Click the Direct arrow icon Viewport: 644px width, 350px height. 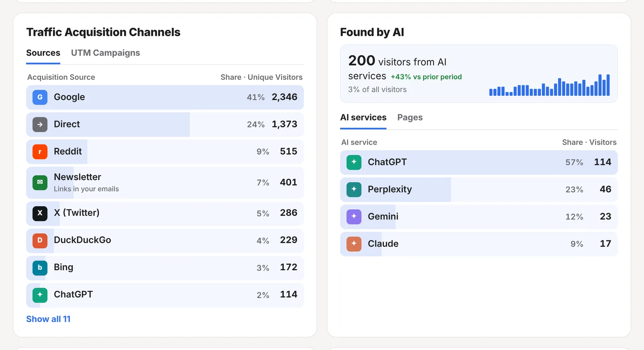click(x=40, y=124)
